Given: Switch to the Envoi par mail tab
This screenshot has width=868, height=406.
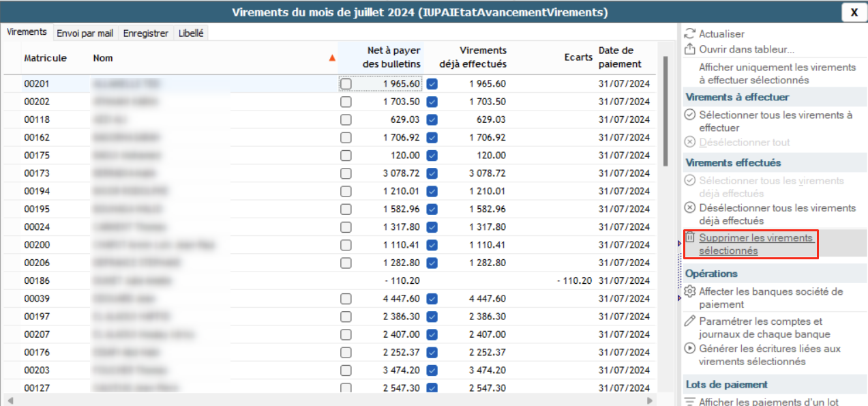Looking at the screenshot, I should pyautogui.click(x=85, y=33).
